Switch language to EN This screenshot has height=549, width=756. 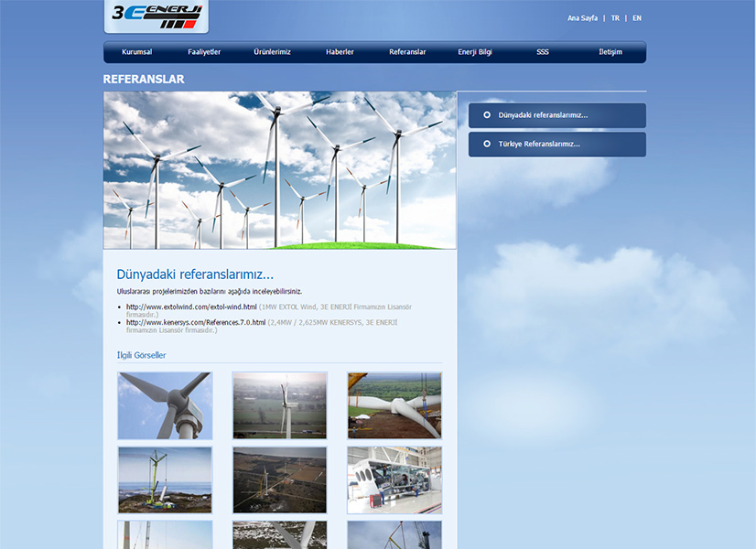pyautogui.click(x=637, y=18)
